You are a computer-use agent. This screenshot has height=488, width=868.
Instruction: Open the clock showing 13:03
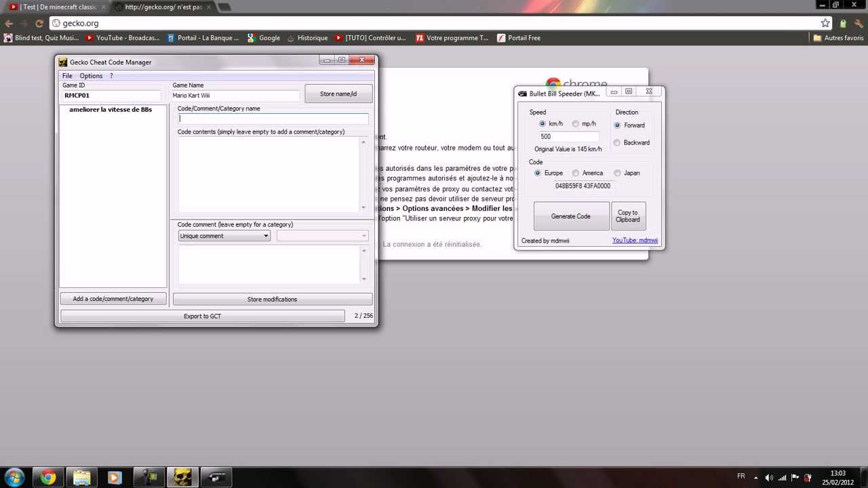(838, 477)
